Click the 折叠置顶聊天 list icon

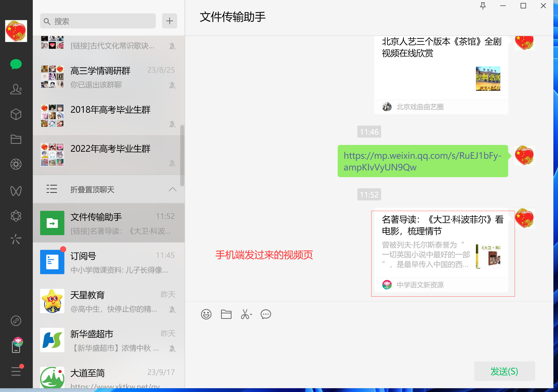click(52, 189)
